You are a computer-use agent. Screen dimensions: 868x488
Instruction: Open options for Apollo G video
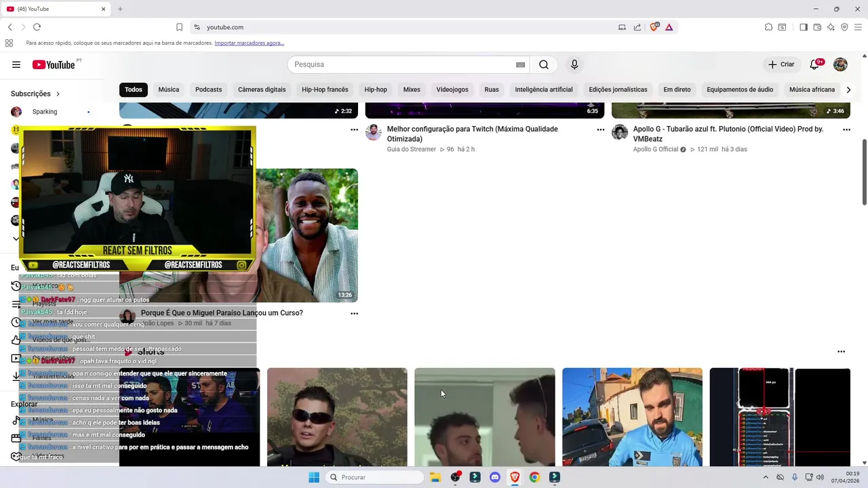coord(846,129)
